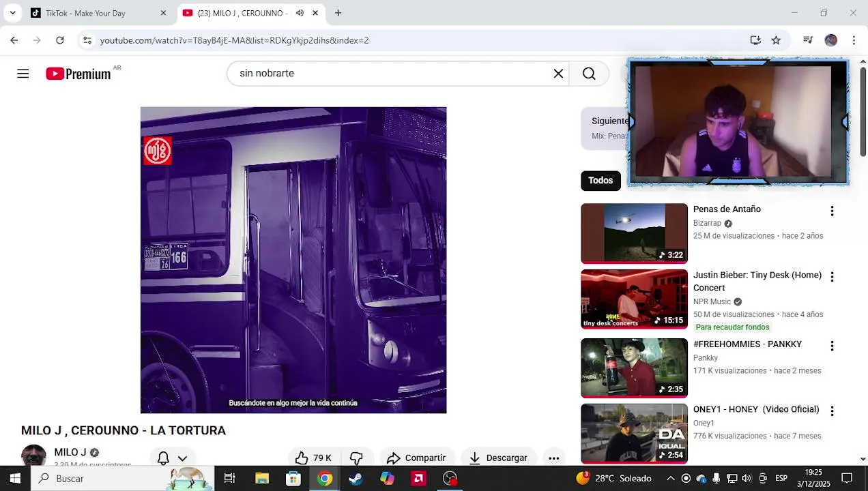
Task: Open options for Justin Bieber Tiny Desk video
Action: pyautogui.click(x=832, y=277)
